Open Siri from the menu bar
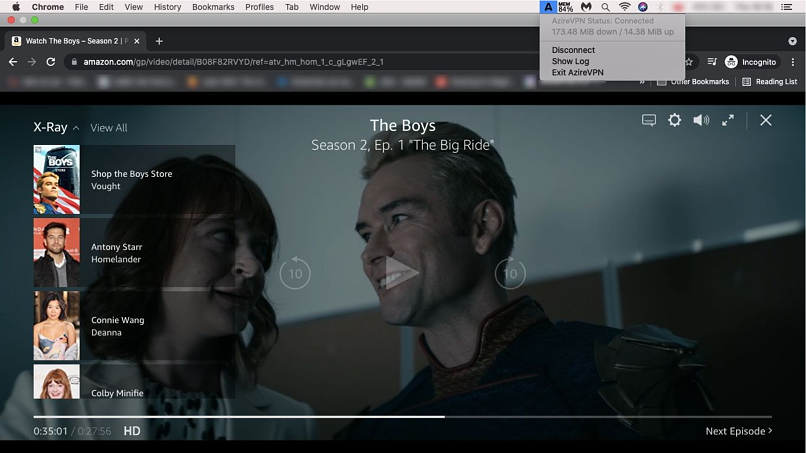 click(x=643, y=7)
